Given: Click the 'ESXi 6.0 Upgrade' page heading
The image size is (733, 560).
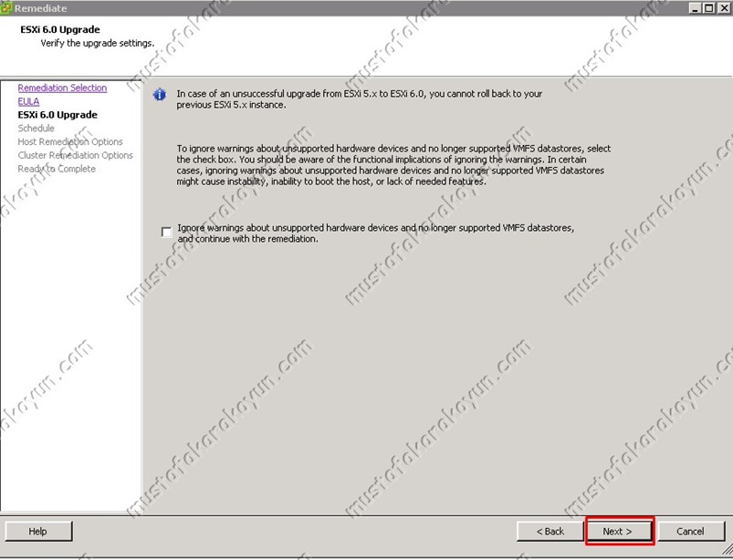Looking at the screenshot, I should (60, 29).
